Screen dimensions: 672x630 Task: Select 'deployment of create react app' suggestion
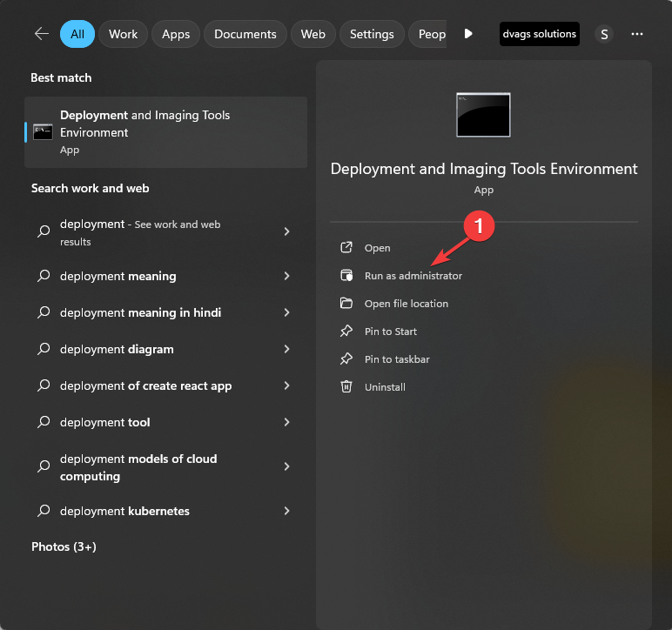click(166, 385)
